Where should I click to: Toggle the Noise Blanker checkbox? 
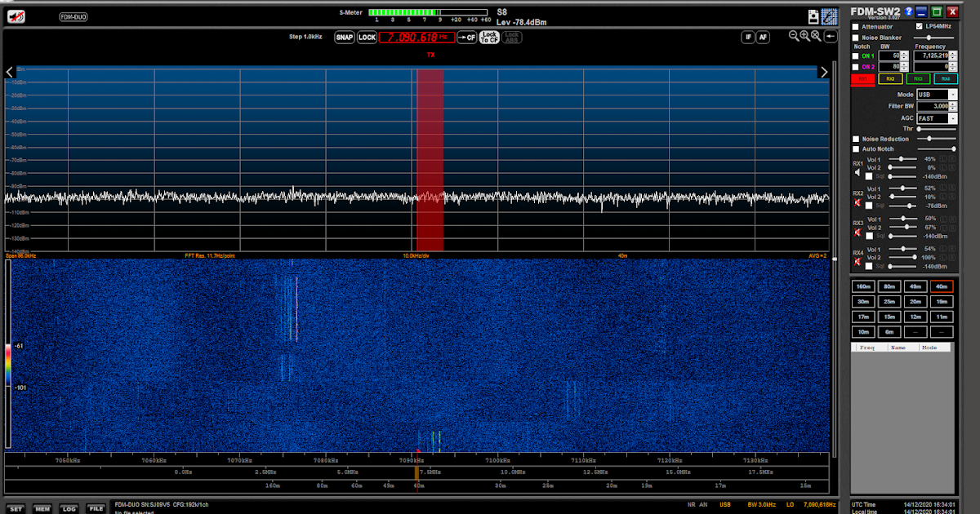(x=856, y=37)
